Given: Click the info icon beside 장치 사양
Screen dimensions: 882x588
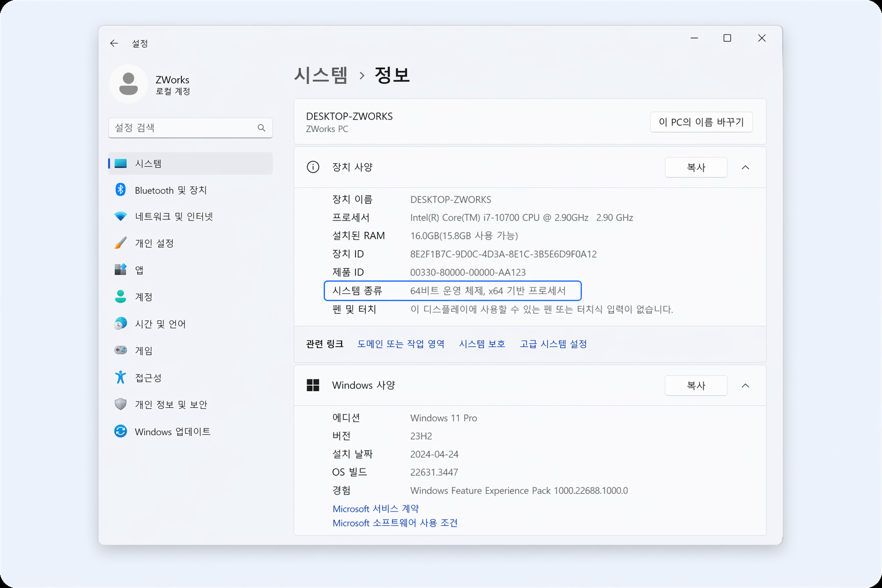Looking at the screenshot, I should click(x=313, y=167).
